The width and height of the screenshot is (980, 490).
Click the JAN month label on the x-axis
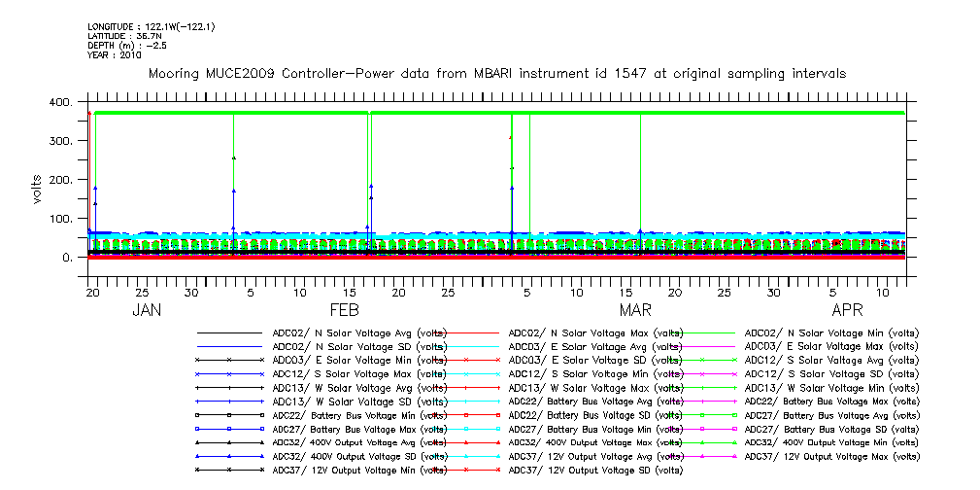point(147,310)
